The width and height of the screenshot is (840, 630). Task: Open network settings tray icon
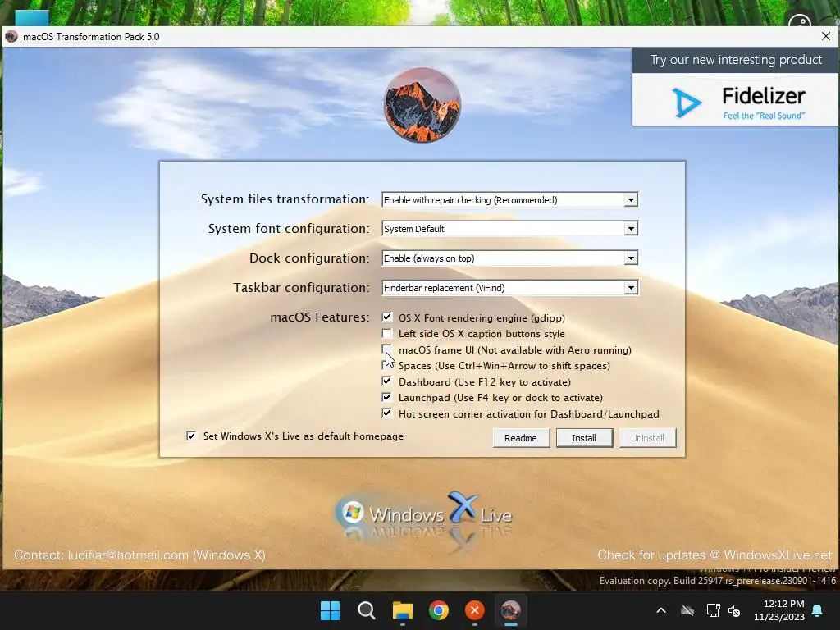point(713,610)
